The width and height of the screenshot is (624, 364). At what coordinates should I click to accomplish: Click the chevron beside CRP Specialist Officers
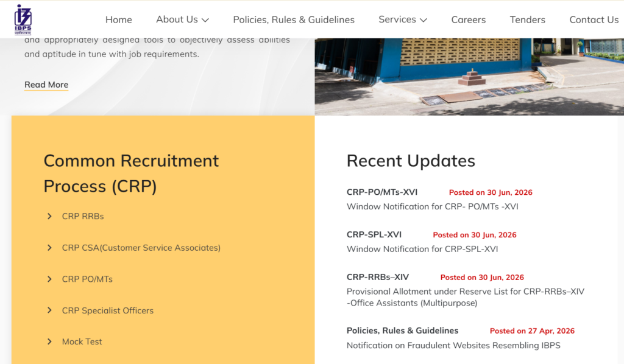point(49,310)
